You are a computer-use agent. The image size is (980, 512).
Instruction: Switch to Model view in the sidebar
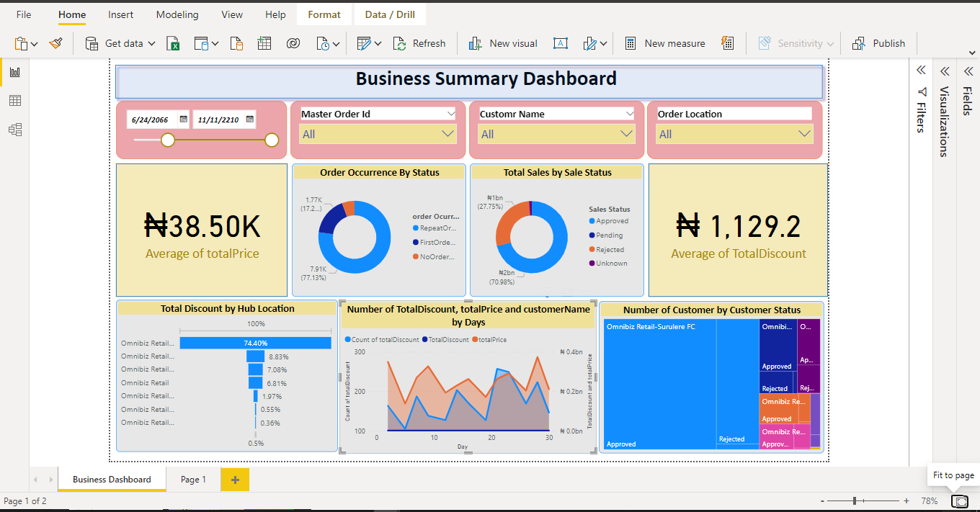tap(15, 130)
